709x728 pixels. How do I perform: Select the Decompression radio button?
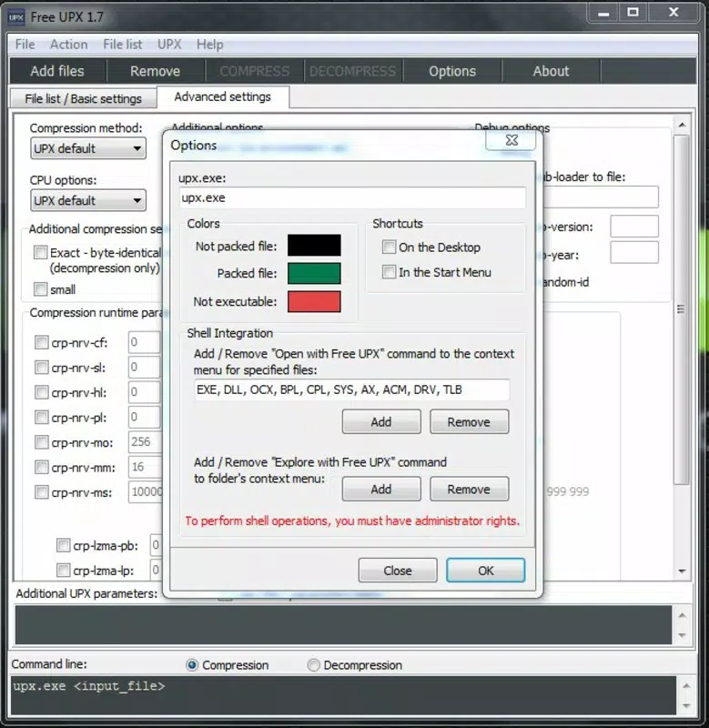(313, 665)
